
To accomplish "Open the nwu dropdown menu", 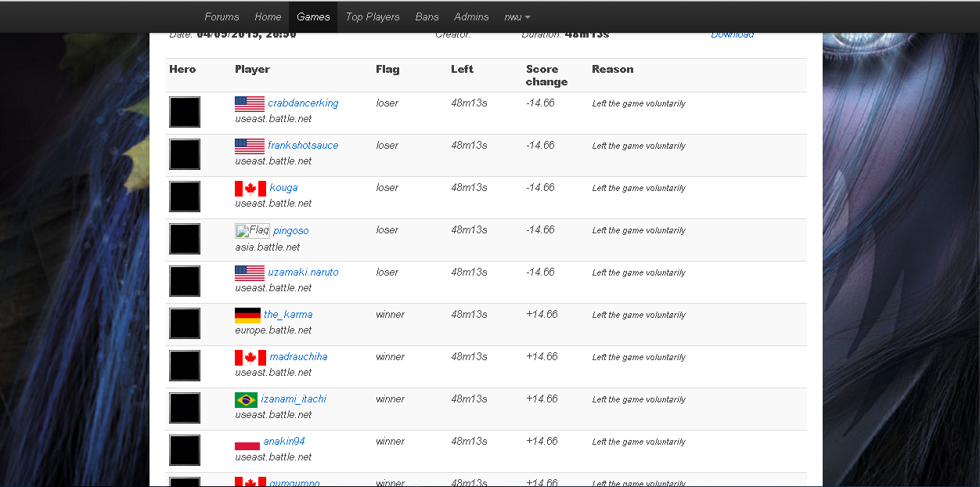I will pos(517,16).
